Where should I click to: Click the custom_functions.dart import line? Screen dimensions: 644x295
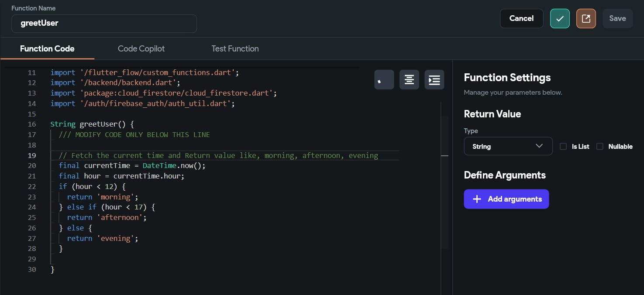pos(145,72)
